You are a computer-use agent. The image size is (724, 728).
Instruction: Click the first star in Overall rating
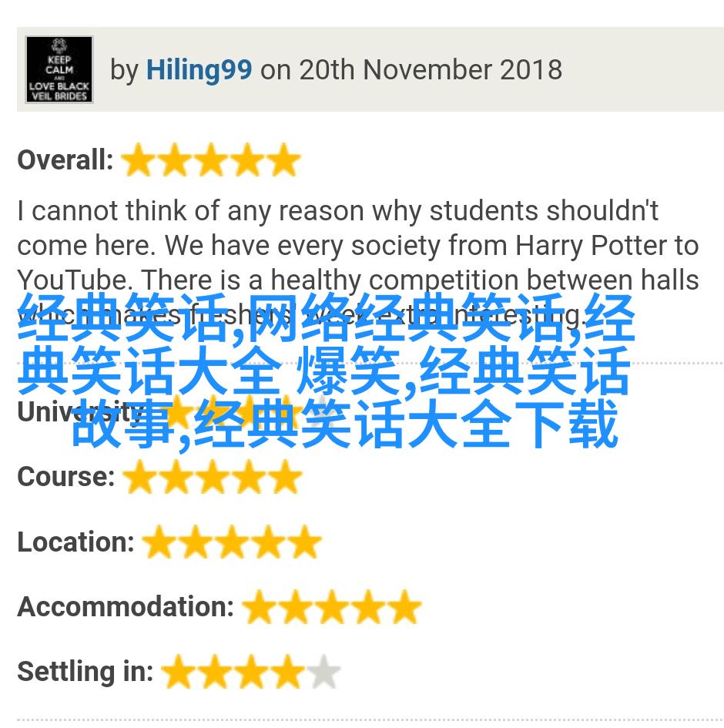tap(139, 159)
